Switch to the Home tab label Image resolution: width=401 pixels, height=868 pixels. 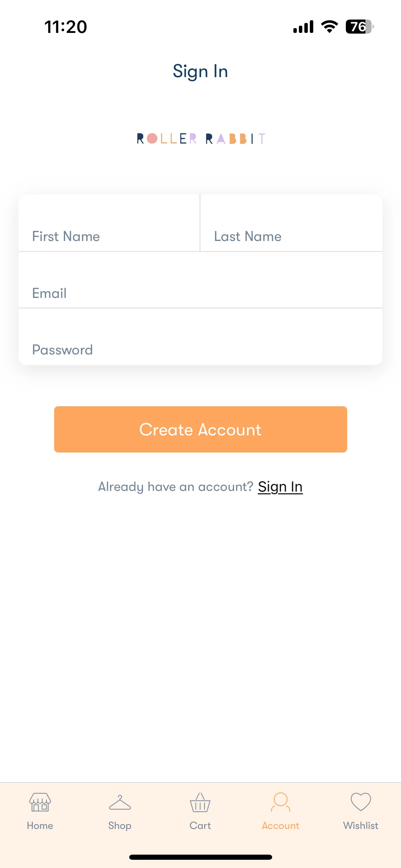pos(40,825)
